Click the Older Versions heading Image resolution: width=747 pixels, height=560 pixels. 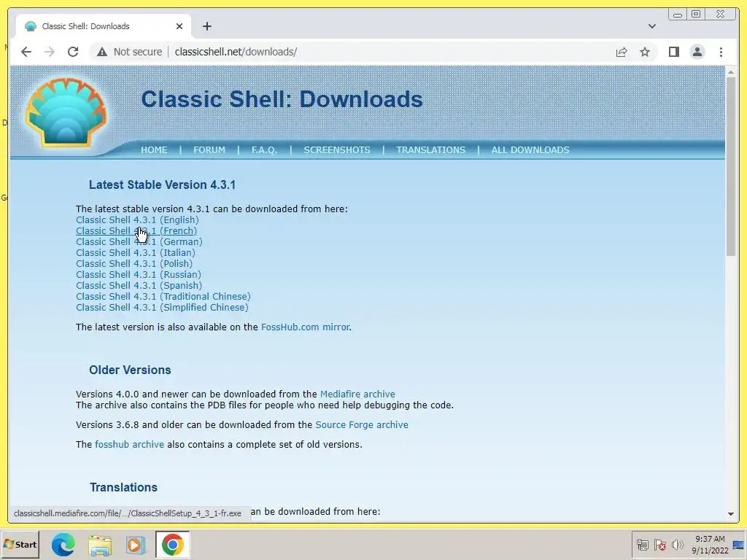pos(130,370)
